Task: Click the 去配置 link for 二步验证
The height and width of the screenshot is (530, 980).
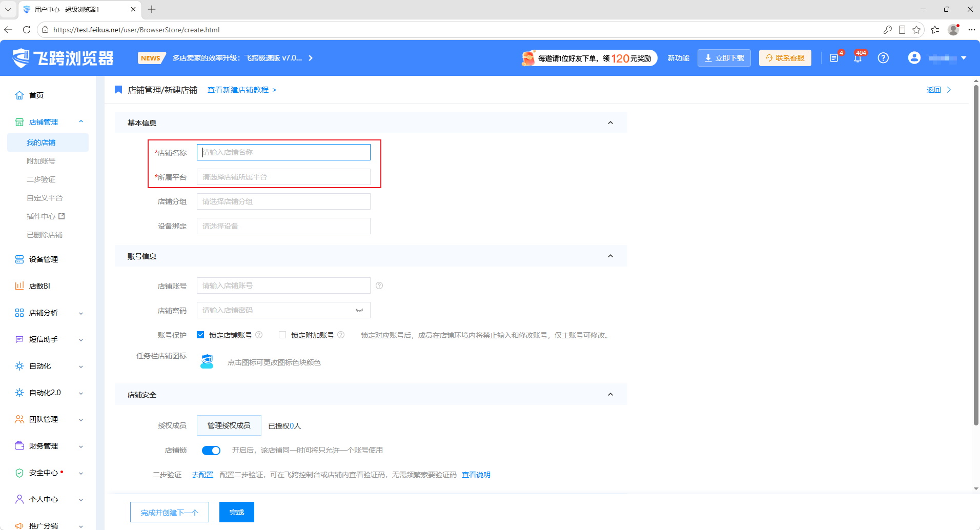Action: [202, 475]
